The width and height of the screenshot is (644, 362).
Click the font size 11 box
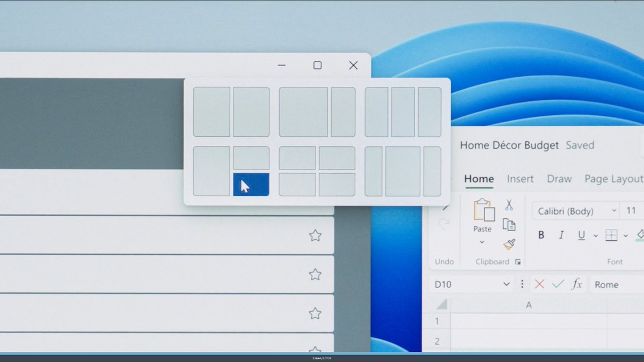(x=632, y=211)
